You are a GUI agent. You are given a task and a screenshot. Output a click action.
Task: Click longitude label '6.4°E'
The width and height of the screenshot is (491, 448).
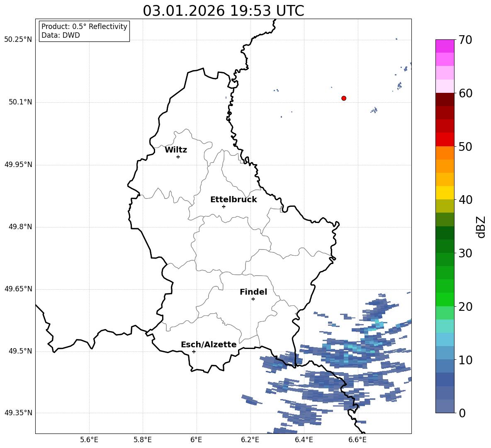coord(304,440)
